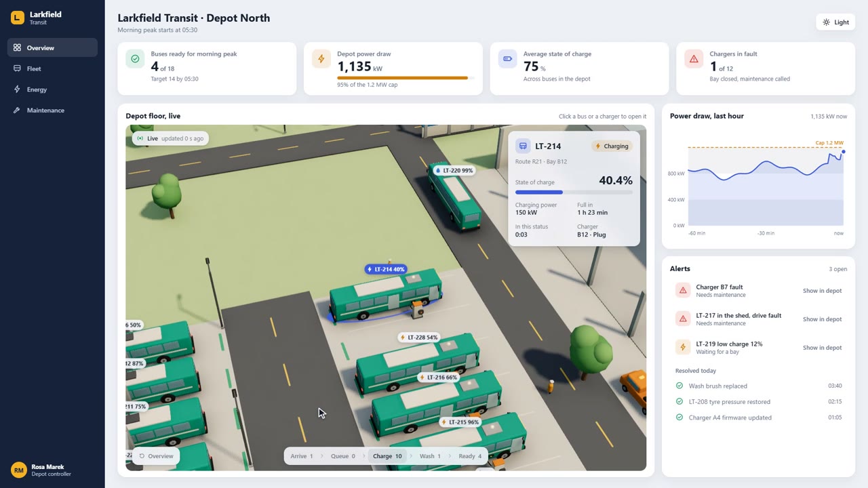Show Charger B7 fault in depot
868x488 pixels.
822,291
